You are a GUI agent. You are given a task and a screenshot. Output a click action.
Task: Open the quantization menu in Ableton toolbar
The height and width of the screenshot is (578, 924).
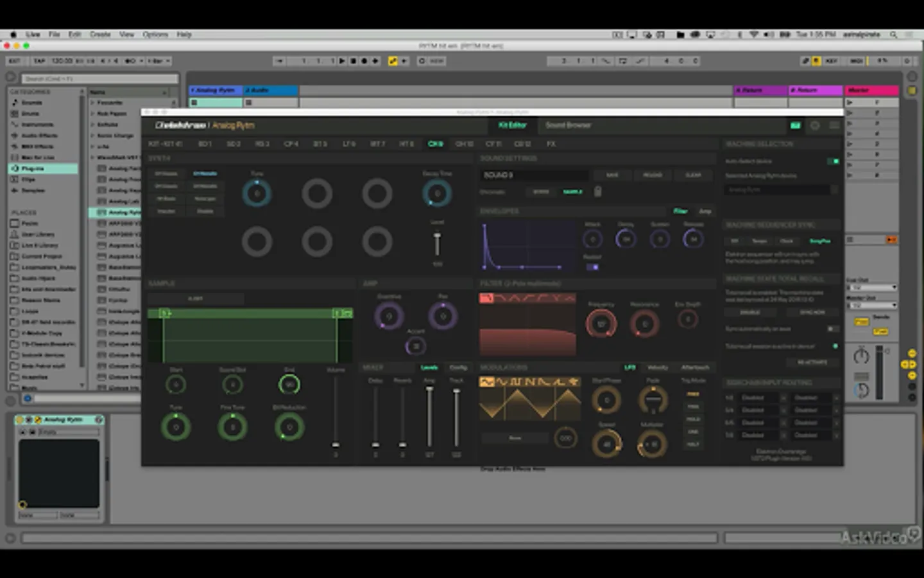[158, 61]
